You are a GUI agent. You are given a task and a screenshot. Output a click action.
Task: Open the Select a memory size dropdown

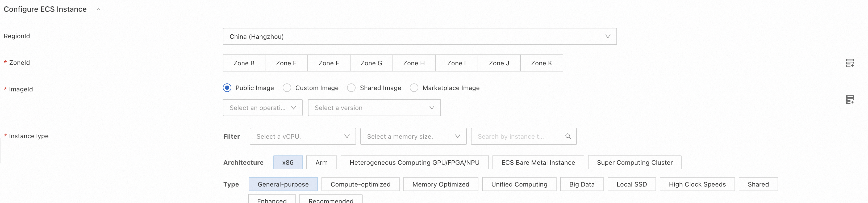pyautogui.click(x=413, y=136)
